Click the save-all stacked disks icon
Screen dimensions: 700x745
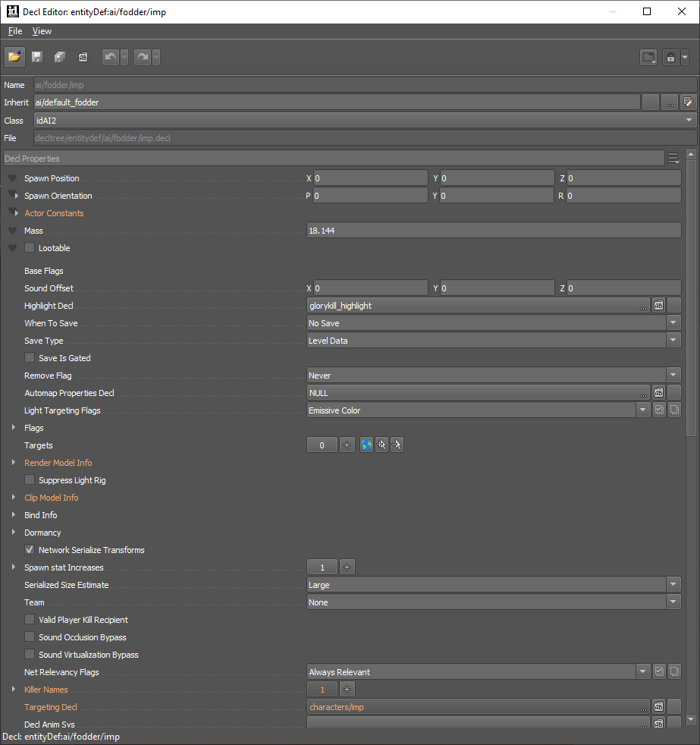[60, 57]
